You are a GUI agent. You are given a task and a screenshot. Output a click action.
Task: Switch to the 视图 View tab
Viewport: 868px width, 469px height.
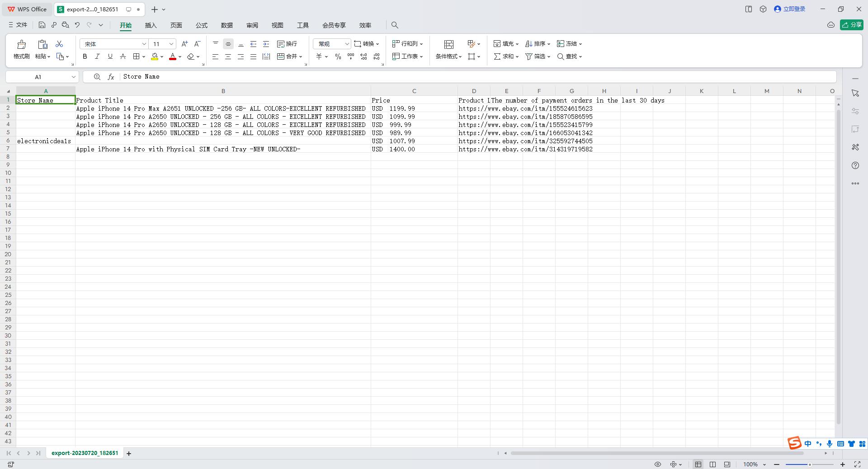pyautogui.click(x=277, y=25)
